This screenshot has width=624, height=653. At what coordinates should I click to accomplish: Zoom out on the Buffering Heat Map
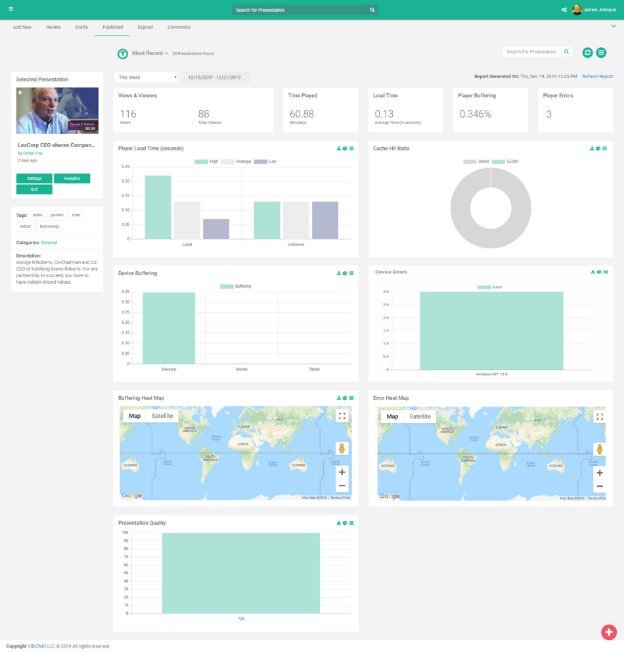tap(342, 485)
